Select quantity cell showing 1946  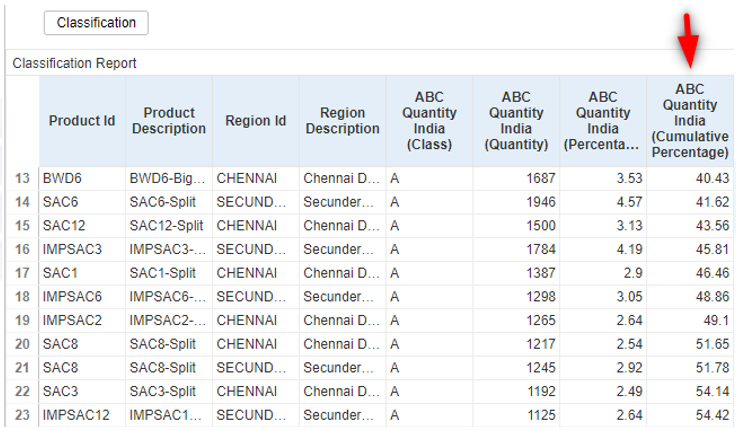[516, 202]
